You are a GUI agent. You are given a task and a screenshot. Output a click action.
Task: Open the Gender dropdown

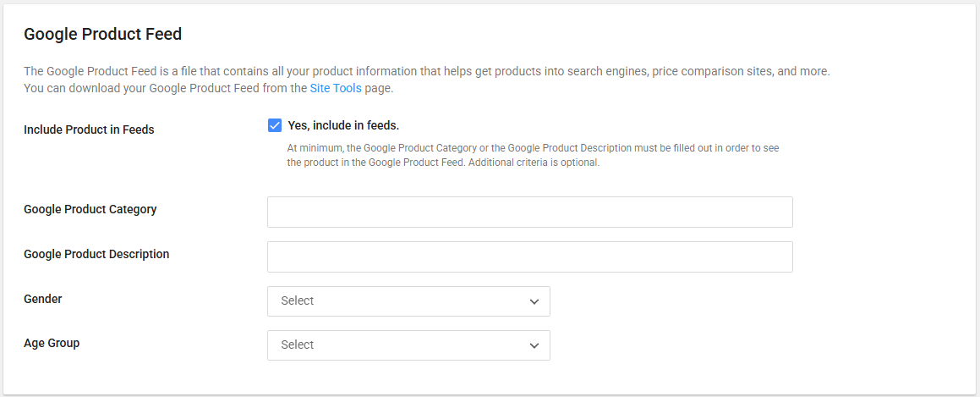[408, 301]
